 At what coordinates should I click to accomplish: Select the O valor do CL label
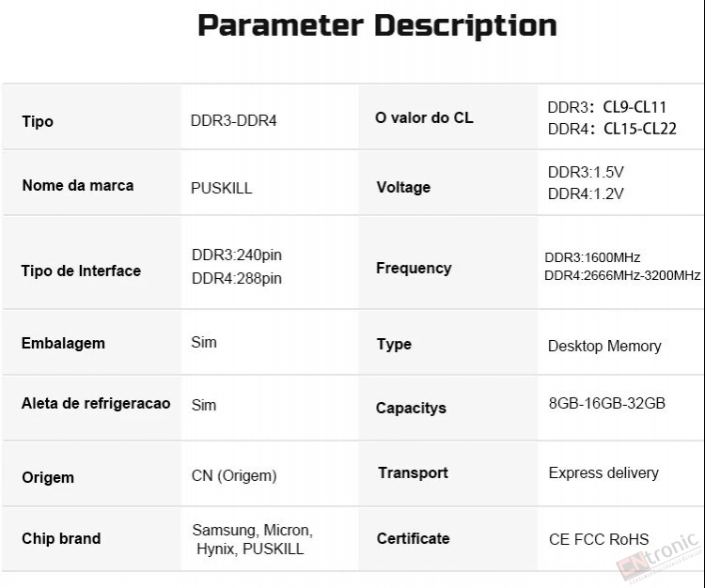(424, 117)
